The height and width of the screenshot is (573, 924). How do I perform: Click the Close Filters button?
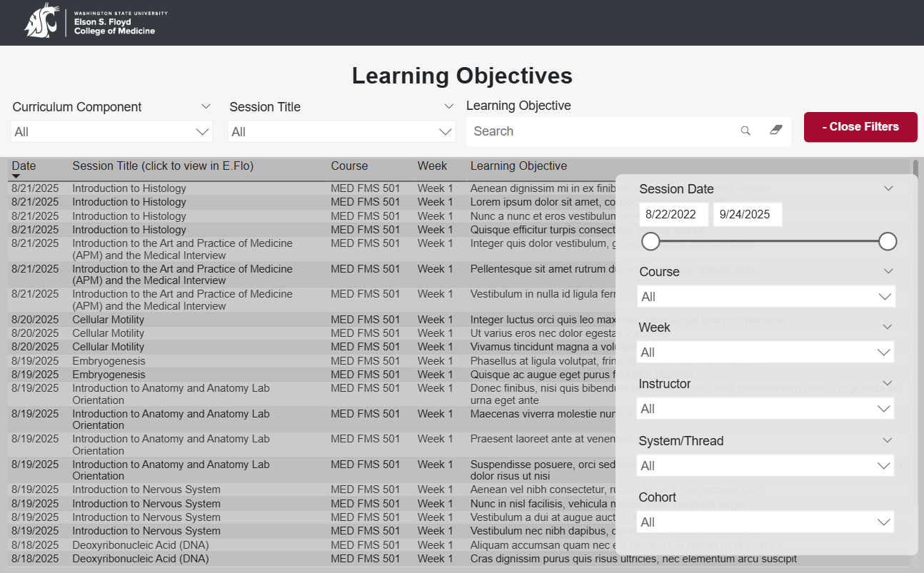pos(860,127)
